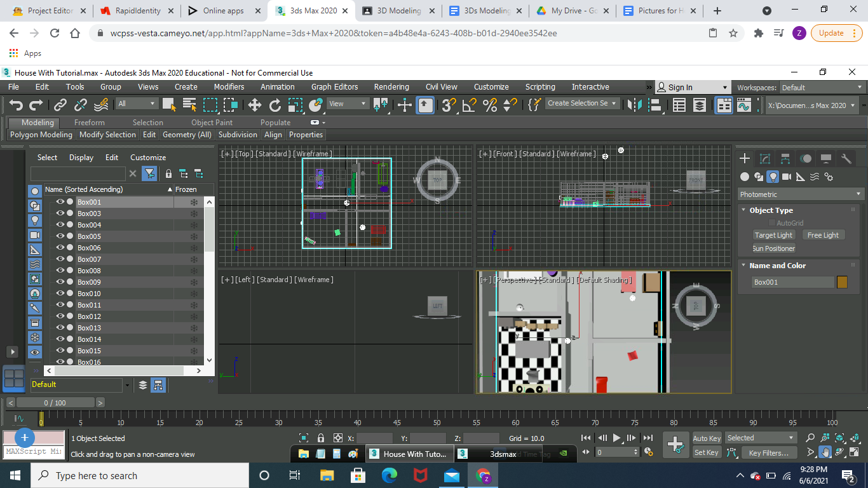Click the Windows Start button
Viewport: 868px width, 488px height.
[15, 475]
